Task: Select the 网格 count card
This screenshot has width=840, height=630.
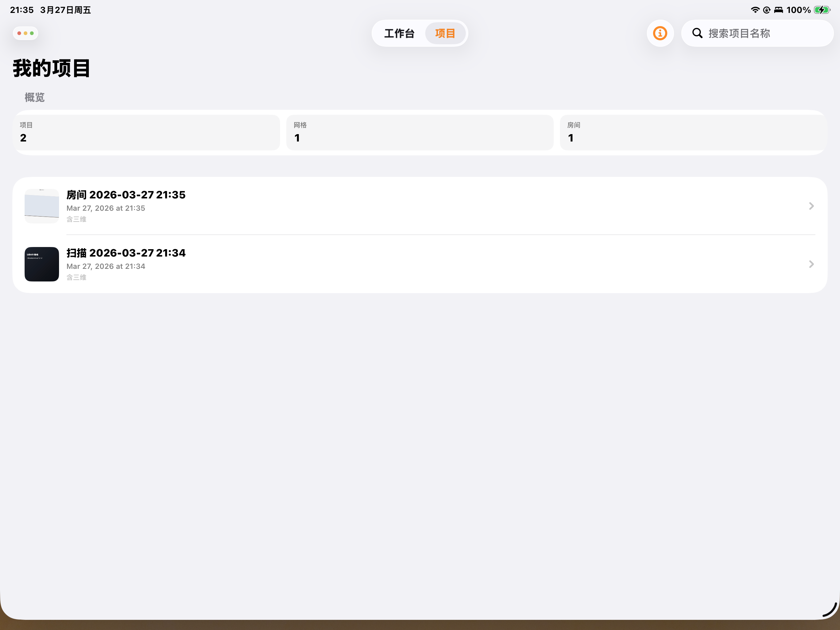Action: click(420, 133)
